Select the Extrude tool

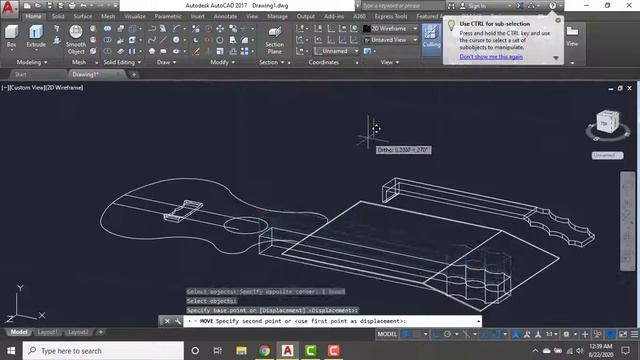36,37
